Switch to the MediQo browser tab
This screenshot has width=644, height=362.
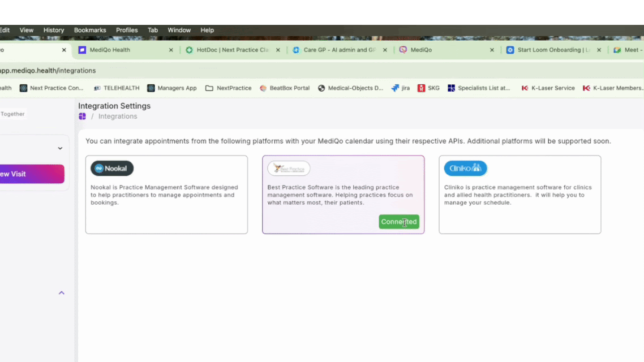(x=446, y=50)
